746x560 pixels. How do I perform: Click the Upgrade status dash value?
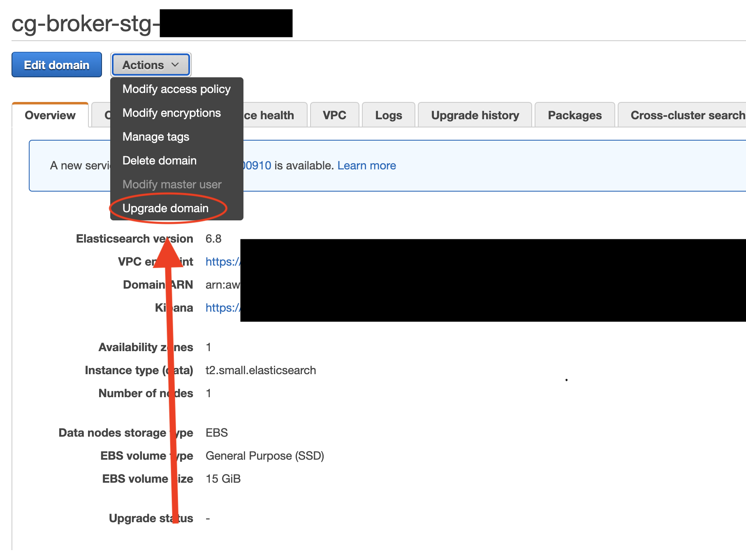click(208, 518)
